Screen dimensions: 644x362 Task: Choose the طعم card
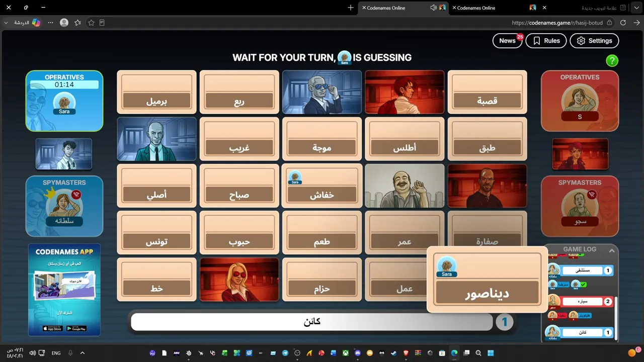pyautogui.click(x=322, y=232)
